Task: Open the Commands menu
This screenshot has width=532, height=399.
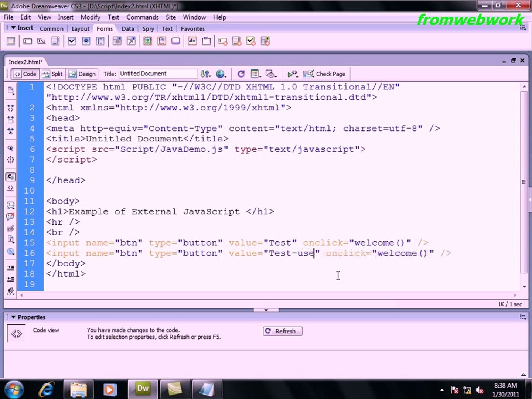Action: click(142, 17)
